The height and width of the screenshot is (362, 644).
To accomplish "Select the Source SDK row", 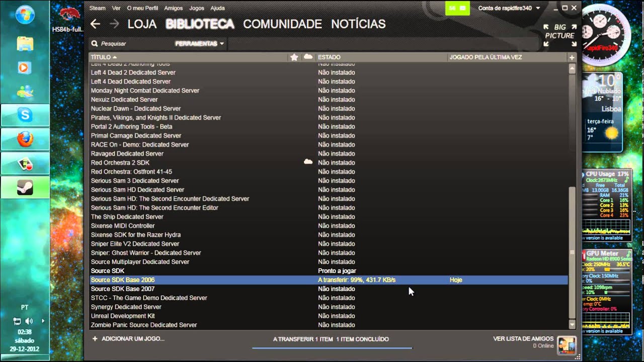I will click(x=329, y=271).
